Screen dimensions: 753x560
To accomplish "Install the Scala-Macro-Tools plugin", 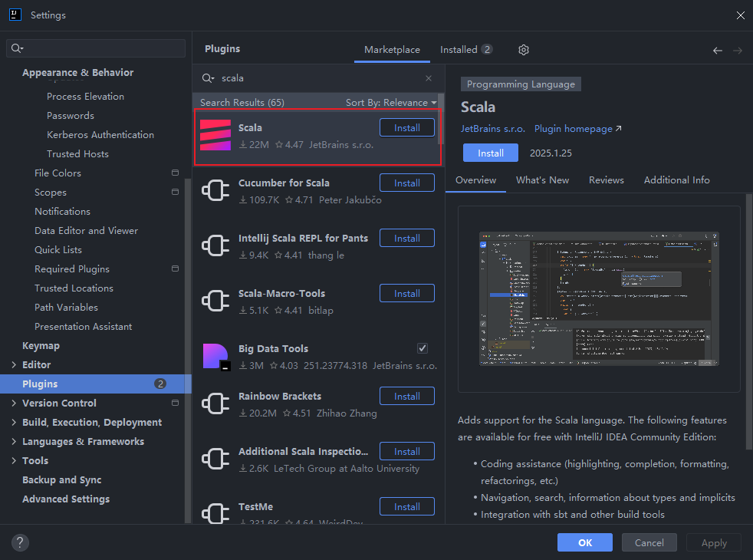I will (x=406, y=294).
